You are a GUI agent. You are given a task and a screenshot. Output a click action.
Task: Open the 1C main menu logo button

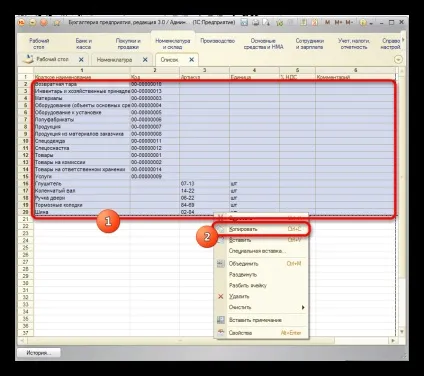tap(22, 23)
